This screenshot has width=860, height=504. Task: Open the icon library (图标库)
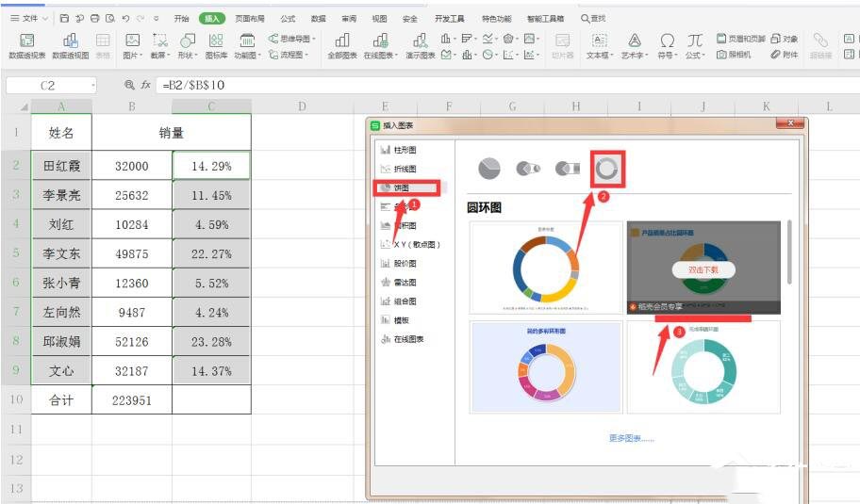(216, 45)
